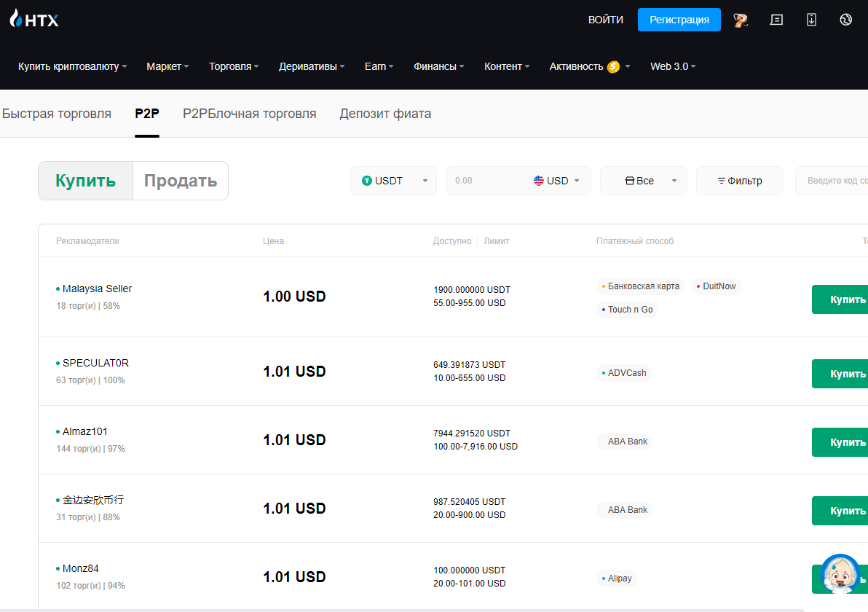Switch to the Продать toggle option
The height and width of the screenshot is (612, 868).
(x=181, y=181)
